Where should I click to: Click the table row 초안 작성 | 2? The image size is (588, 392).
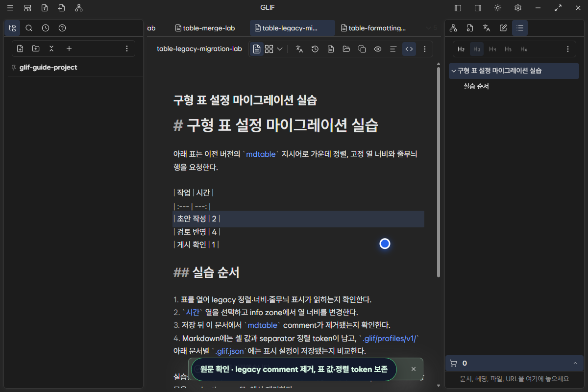pyautogui.click(x=299, y=219)
